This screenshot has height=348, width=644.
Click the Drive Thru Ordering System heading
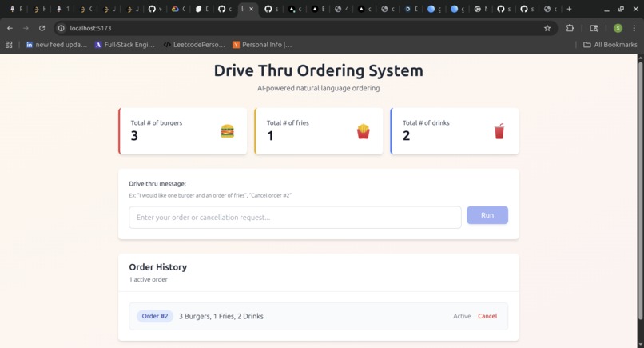(318, 70)
